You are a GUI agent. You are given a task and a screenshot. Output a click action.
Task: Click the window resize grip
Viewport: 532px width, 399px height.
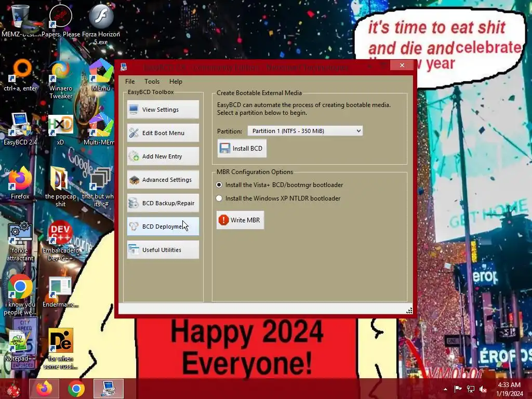[x=409, y=311]
